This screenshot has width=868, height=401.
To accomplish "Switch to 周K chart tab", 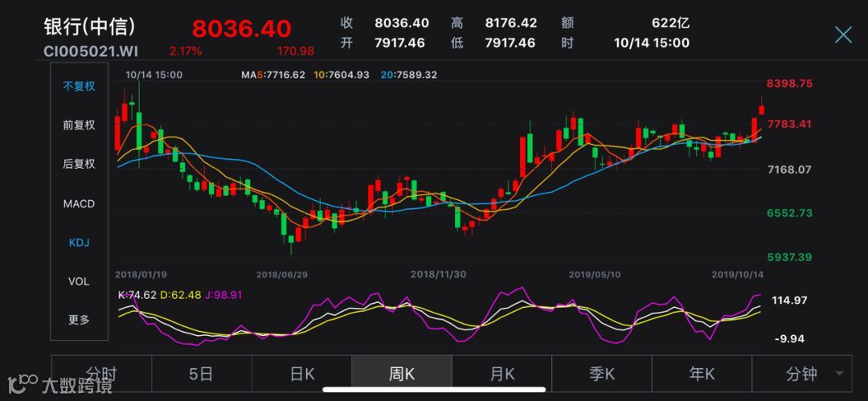I will pos(402,374).
